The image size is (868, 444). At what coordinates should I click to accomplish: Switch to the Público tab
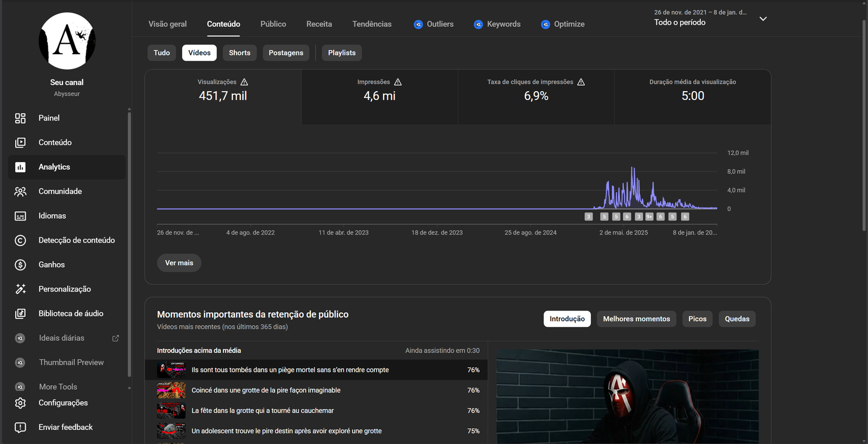(273, 24)
